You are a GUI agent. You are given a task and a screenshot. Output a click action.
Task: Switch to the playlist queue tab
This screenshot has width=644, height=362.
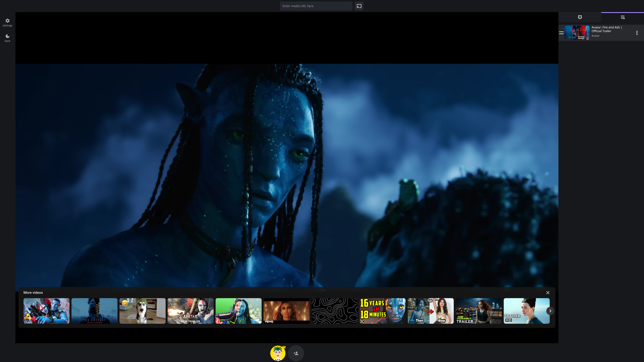click(623, 17)
